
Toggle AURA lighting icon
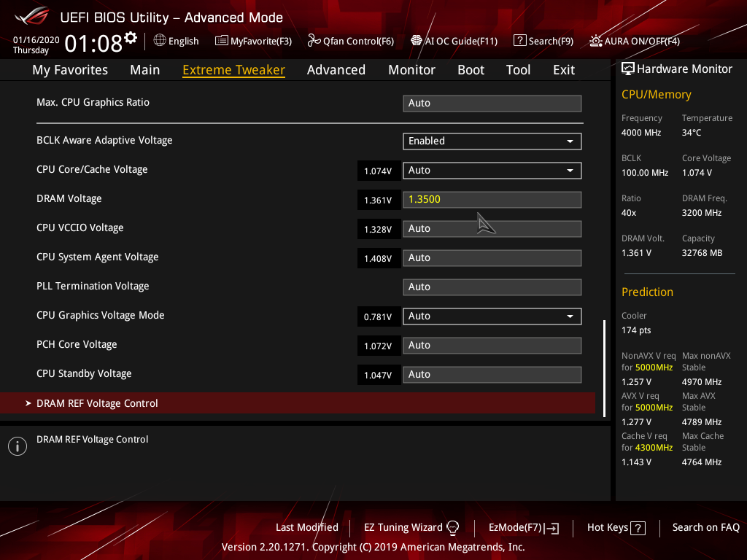pyautogui.click(x=596, y=41)
